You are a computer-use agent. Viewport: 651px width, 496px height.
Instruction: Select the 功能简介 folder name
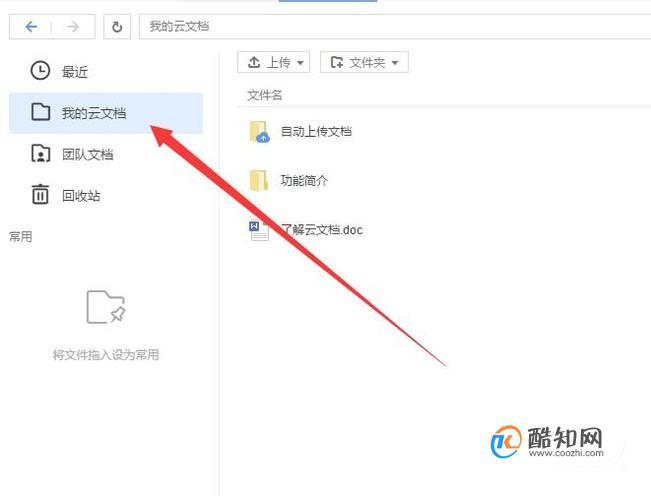pyautogui.click(x=304, y=181)
